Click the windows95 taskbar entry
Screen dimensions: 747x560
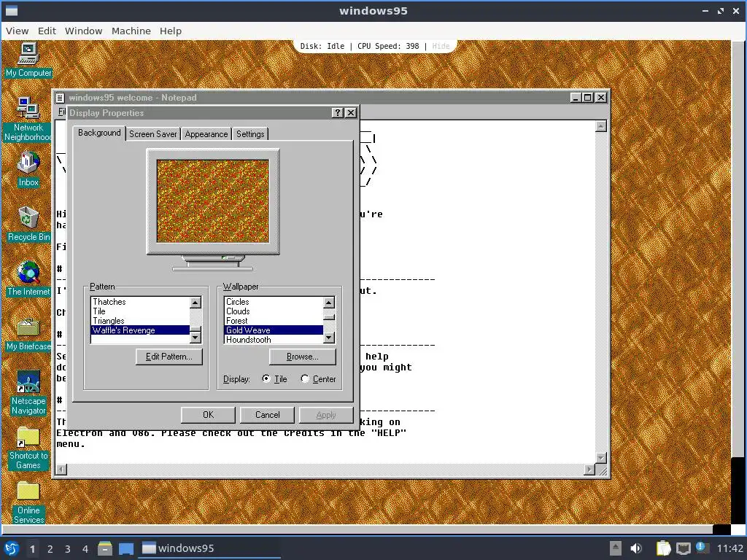[x=209, y=548]
